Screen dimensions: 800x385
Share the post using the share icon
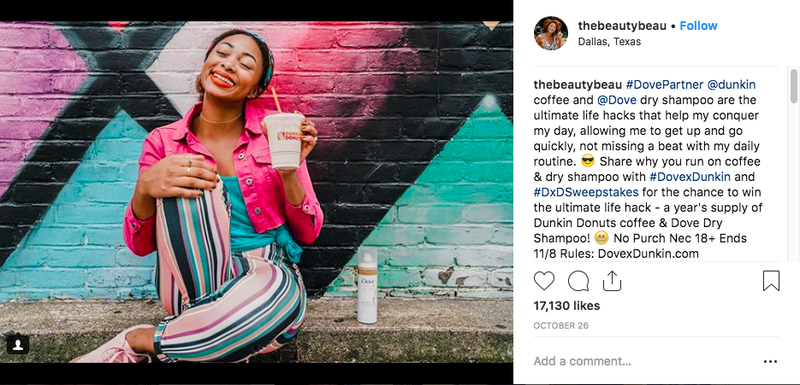[x=612, y=280]
